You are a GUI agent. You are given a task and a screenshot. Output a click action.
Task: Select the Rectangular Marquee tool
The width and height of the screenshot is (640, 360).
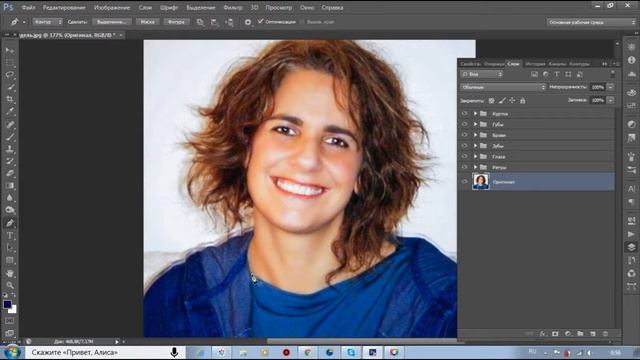[10, 63]
